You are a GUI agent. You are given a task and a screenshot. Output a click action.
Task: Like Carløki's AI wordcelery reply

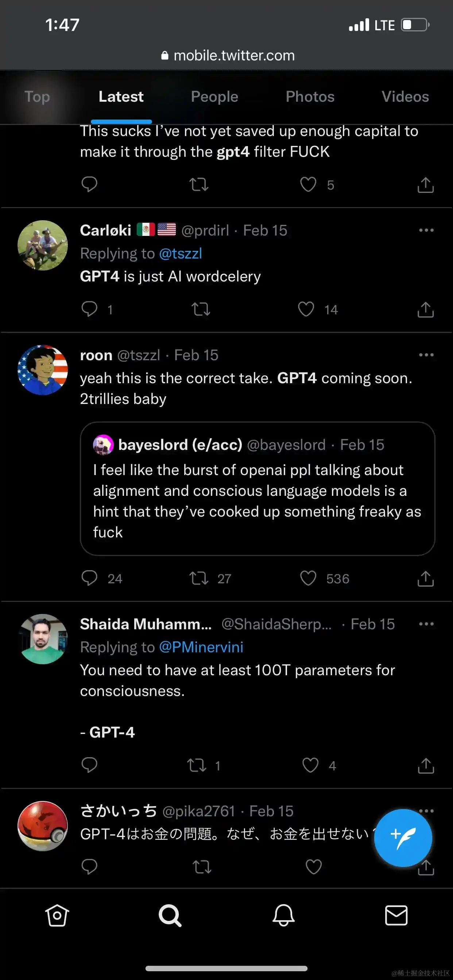306,309
